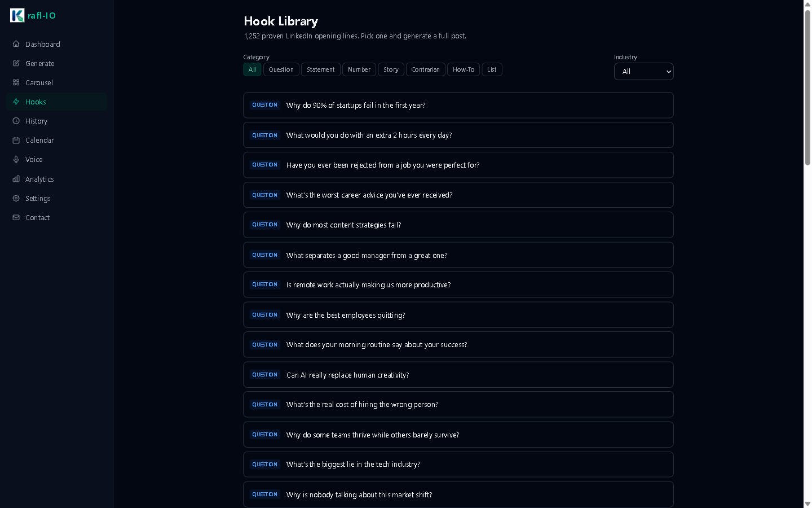
Task: Filter hooks by Contrarian category
Action: click(425, 69)
